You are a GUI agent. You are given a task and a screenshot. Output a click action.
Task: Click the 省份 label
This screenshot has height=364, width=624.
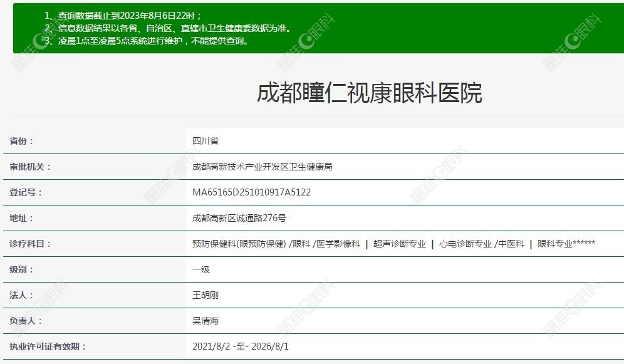click(21, 141)
